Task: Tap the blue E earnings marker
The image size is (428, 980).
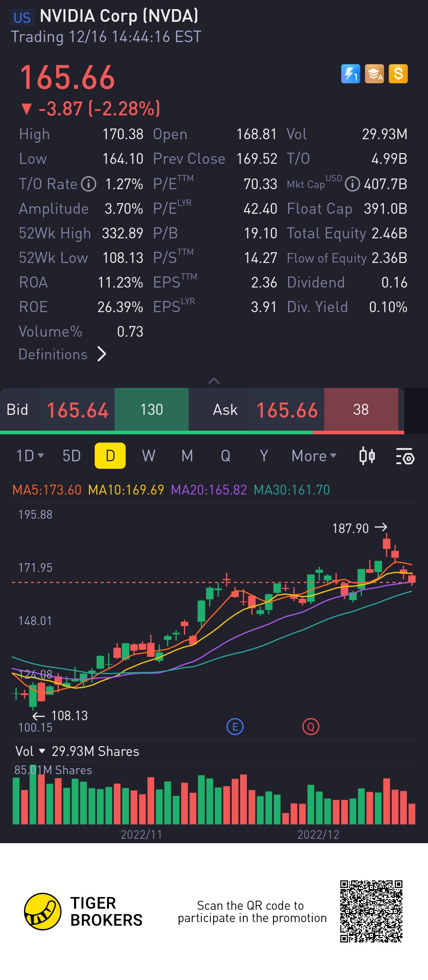Action: click(235, 727)
